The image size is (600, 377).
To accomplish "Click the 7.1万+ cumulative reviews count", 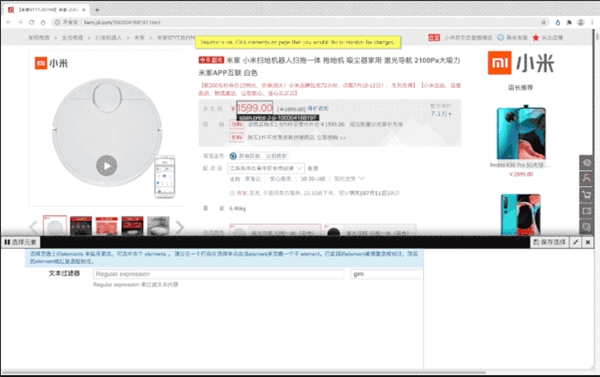I will pos(441,114).
